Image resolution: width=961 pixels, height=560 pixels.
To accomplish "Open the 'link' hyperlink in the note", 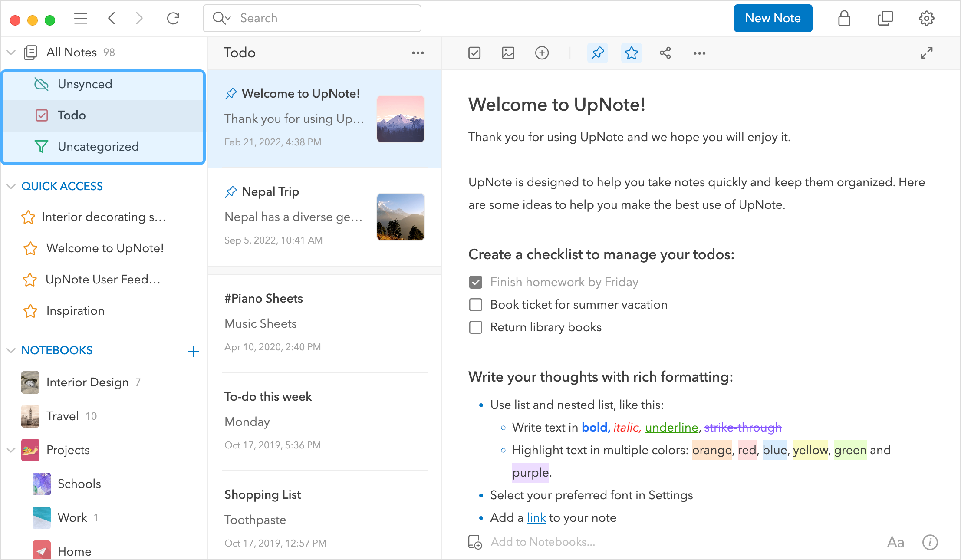I will click(536, 518).
